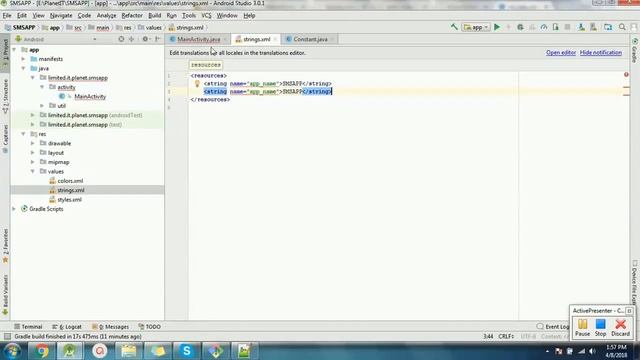Switch to MainActivity.java tab
Screen dimensions: 640x360
[x=198, y=39]
